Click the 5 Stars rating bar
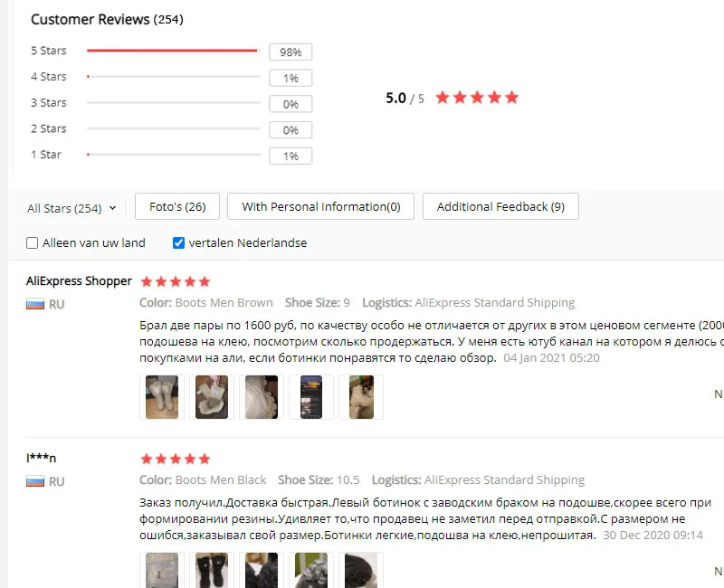 coord(174,51)
